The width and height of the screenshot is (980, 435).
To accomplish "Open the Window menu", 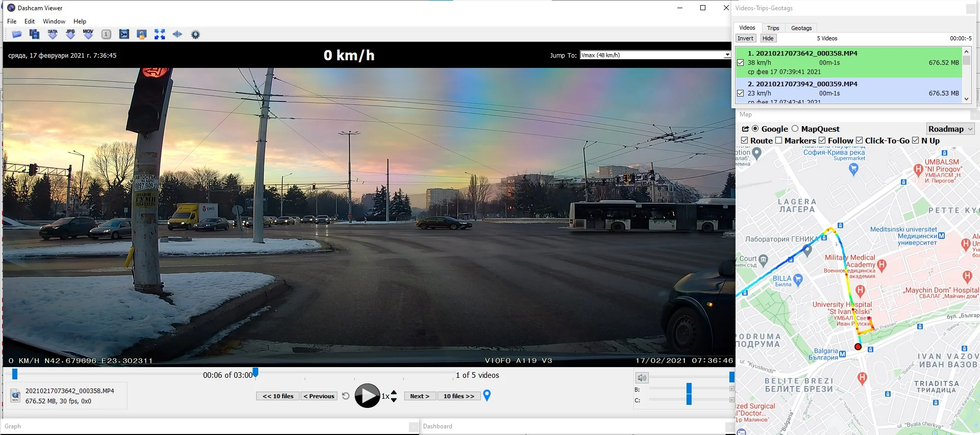I will click(x=54, y=21).
